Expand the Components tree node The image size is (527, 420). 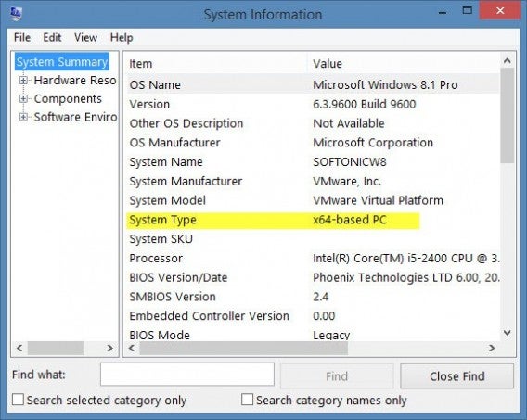coord(23,98)
